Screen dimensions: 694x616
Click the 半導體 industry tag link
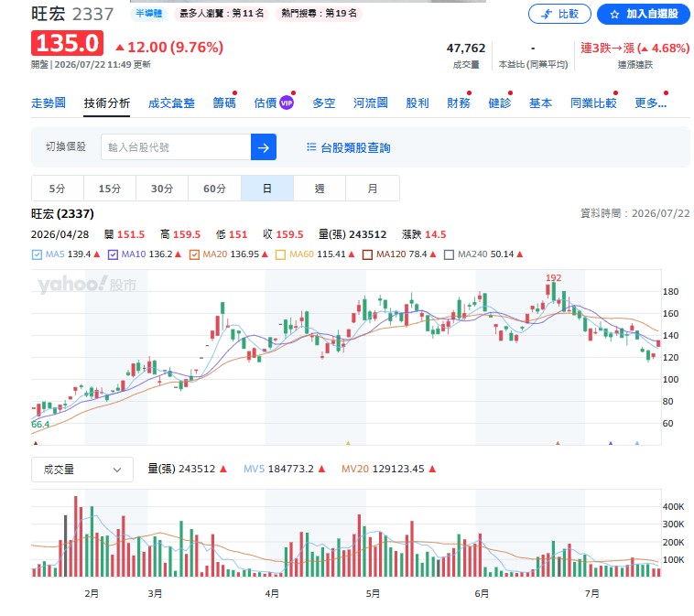pyautogui.click(x=148, y=14)
